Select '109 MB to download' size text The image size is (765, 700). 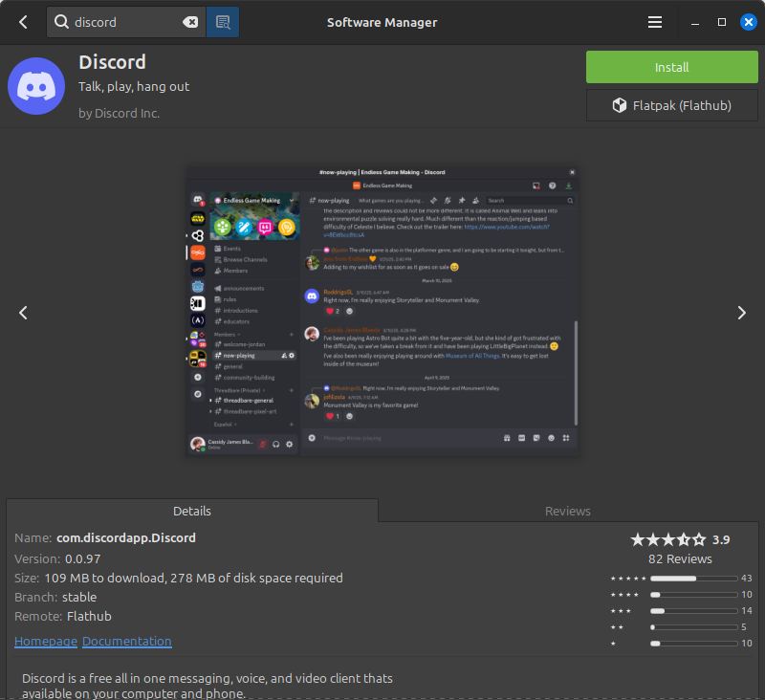pyautogui.click(x=104, y=578)
